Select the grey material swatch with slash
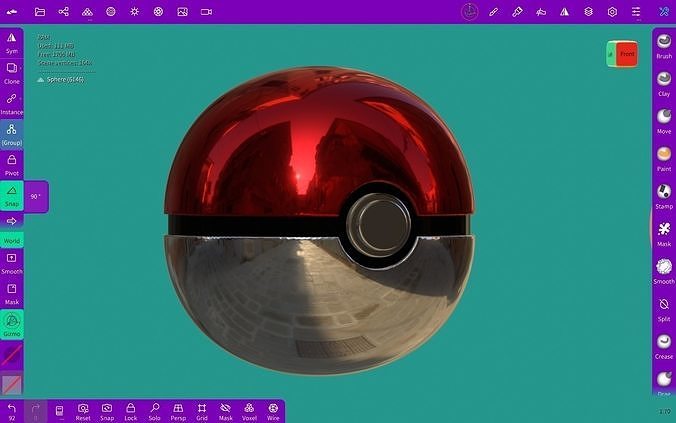Screen dimensions: 676x423 pyautogui.click(x=12, y=384)
